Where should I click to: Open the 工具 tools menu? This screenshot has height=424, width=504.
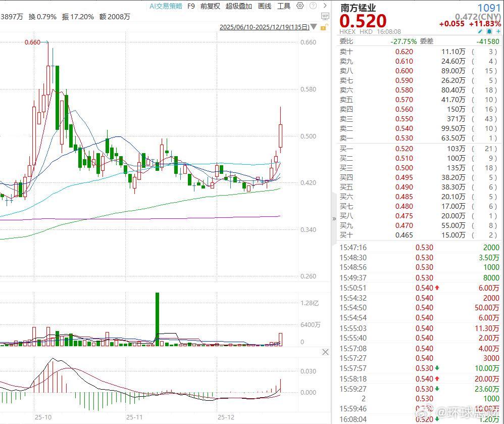[x=284, y=6]
